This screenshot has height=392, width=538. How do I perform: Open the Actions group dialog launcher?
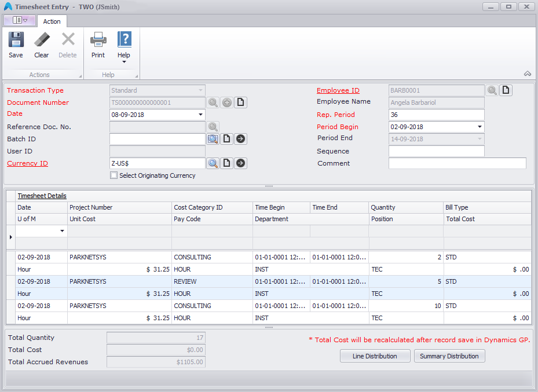coord(80,76)
